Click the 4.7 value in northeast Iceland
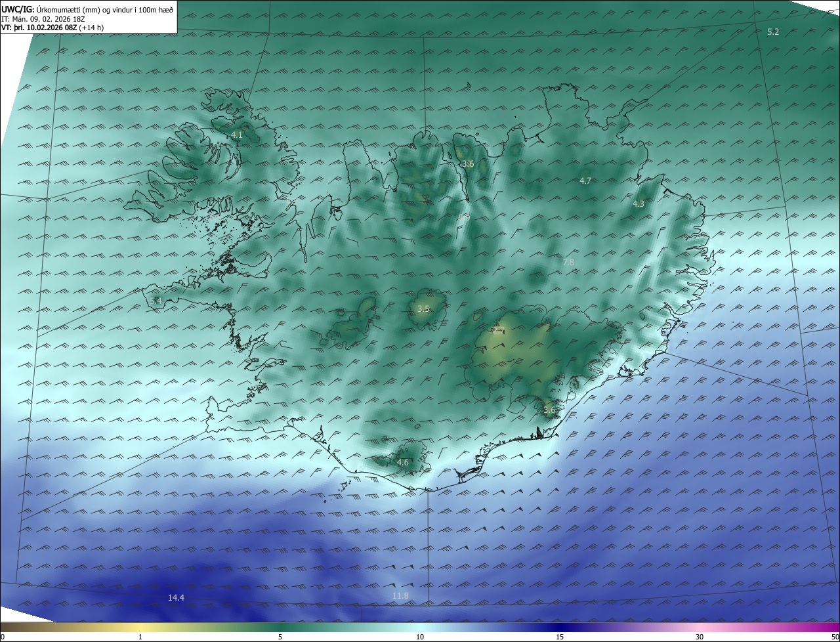 [585, 181]
